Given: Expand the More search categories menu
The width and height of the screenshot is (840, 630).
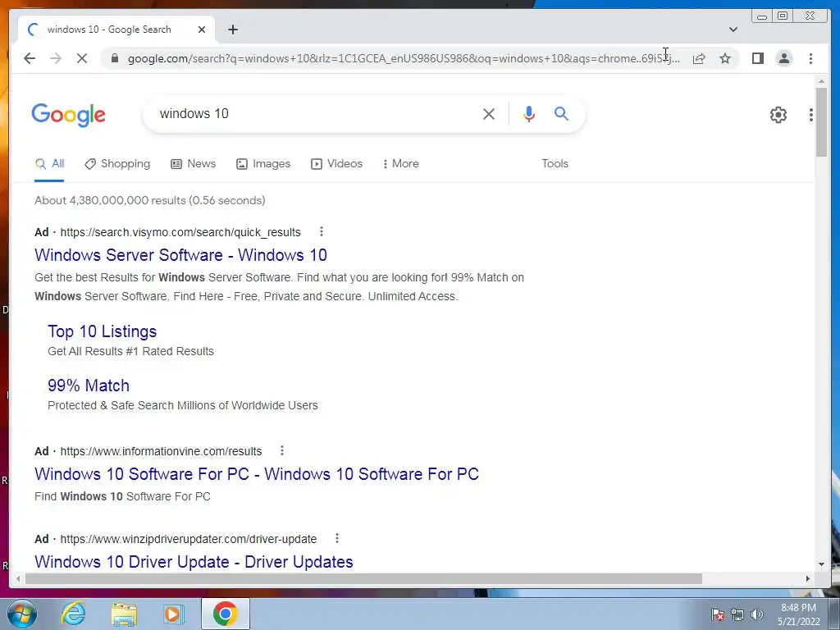Looking at the screenshot, I should click(x=400, y=164).
